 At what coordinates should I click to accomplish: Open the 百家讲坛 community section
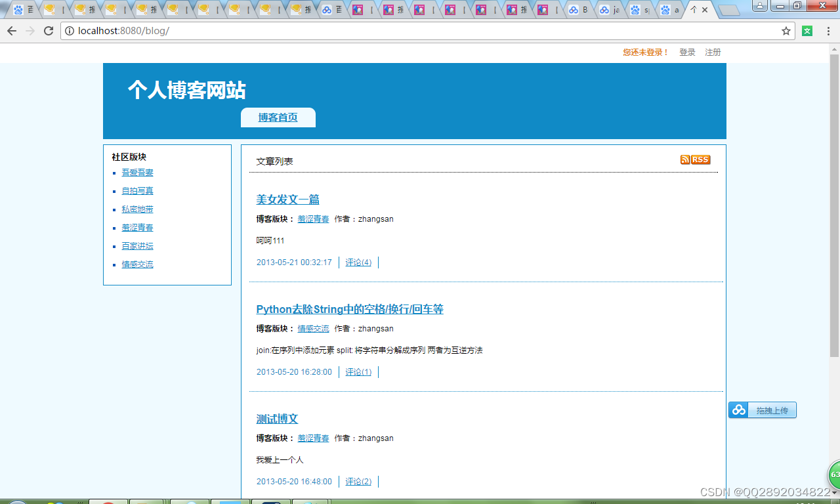click(137, 246)
